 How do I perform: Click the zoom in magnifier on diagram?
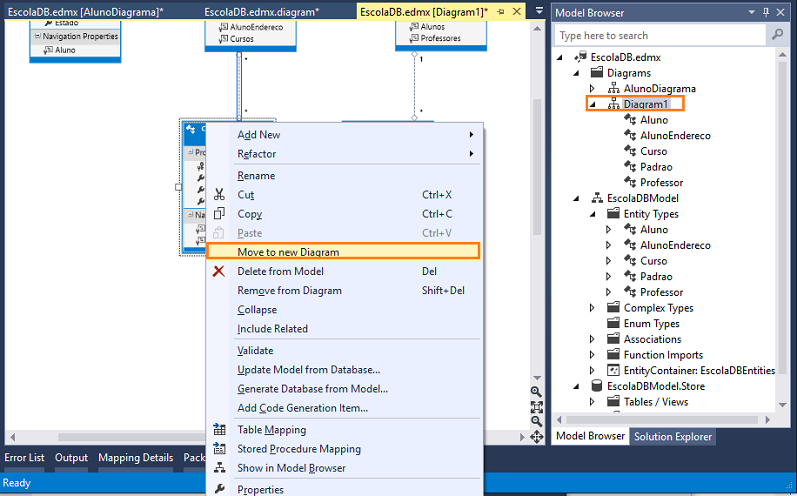click(536, 392)
